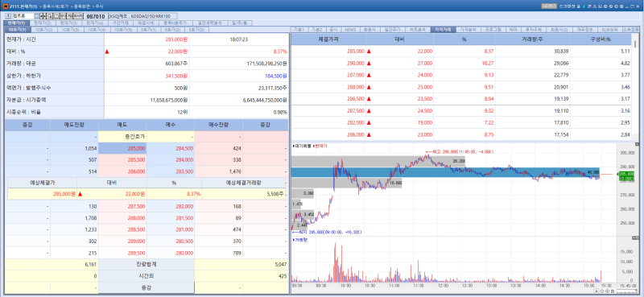The width and height of the screenshot is (644, 297).
Task: Click the 체결가격 column header
Action: (x=328, y=39)
